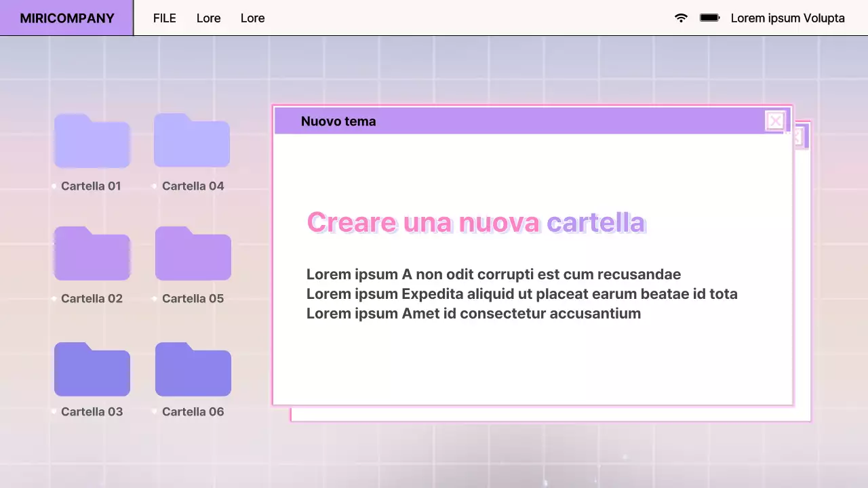Dismiss the Nuovo tema dialog
This screenshot has height=488, width=868.
click(x=775, y=121)
